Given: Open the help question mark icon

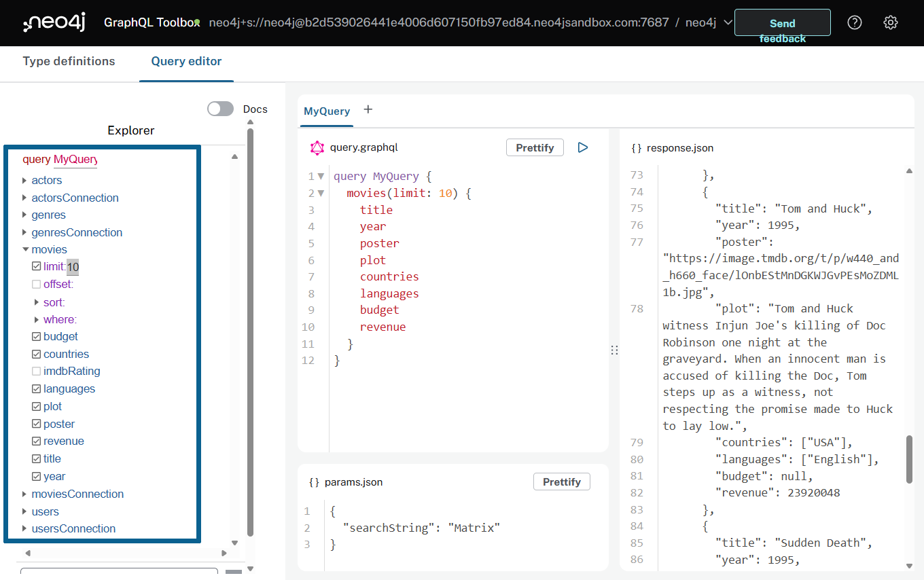Looking at the screenshot, I should pos(855,22).
